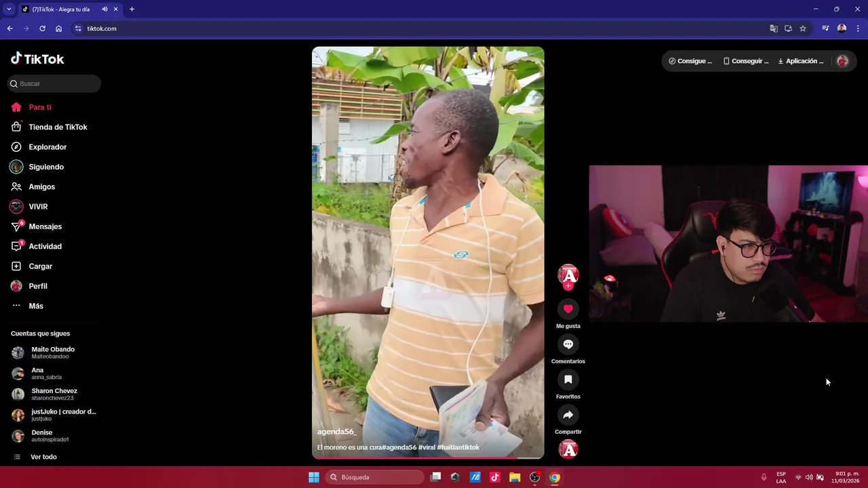Click the Conseguir app phone button

click(x=746, y=61)
